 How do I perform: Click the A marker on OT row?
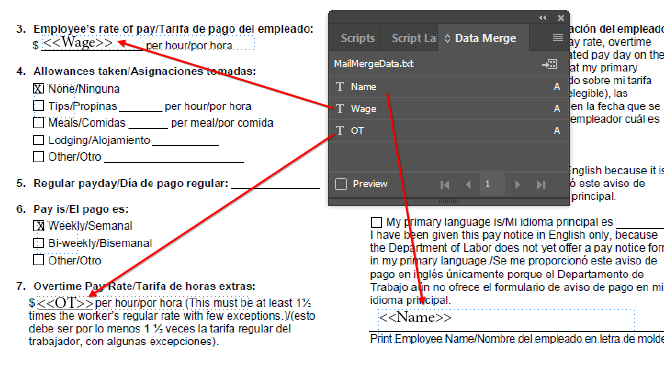pos(557,131)
